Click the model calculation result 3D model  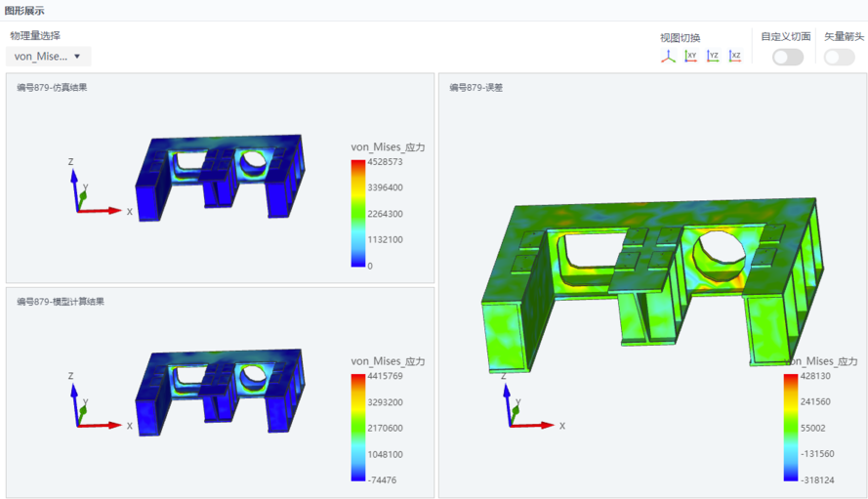[x=220, y=392]
